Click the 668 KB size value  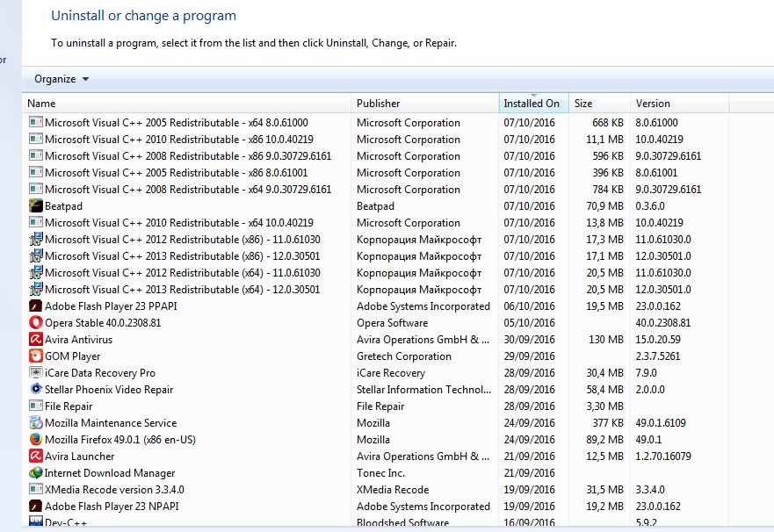click(x=608, y=123)
